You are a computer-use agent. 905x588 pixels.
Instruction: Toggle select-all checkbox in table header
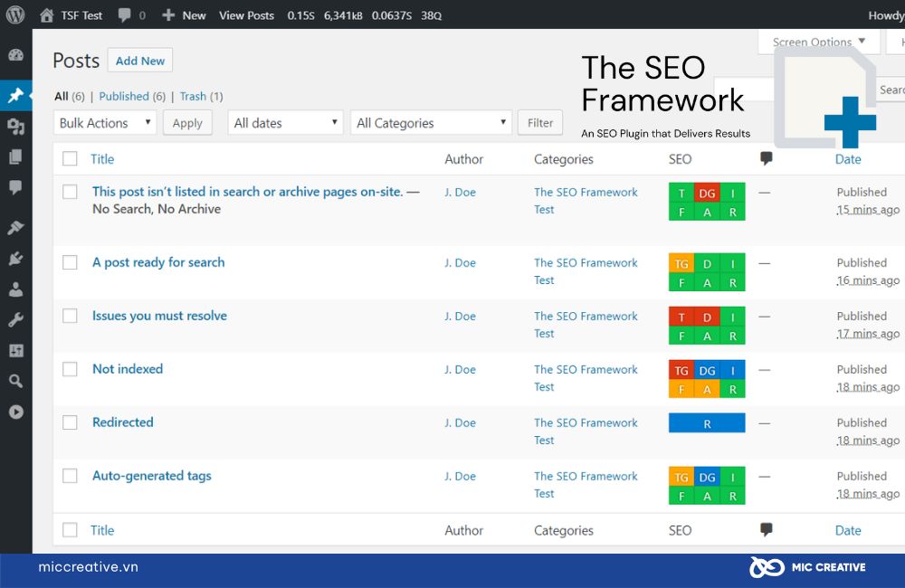70,158
